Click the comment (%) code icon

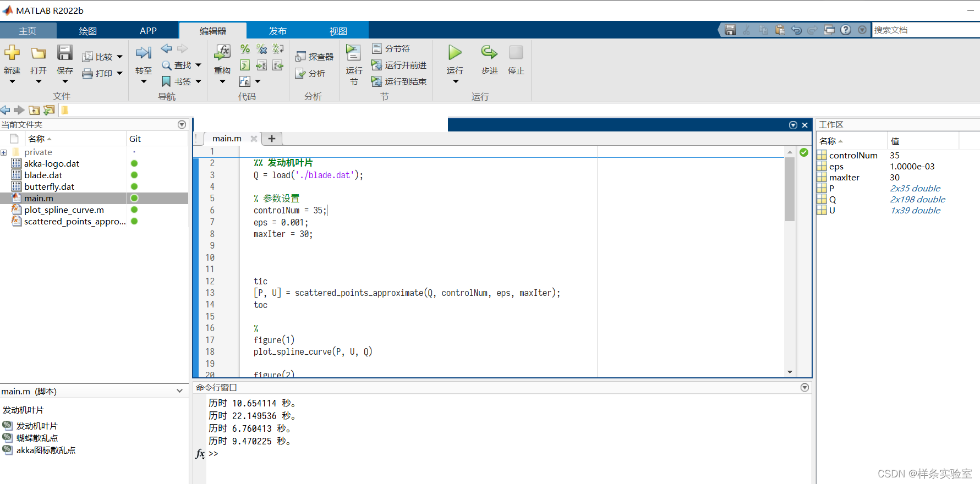click(245, 49)
